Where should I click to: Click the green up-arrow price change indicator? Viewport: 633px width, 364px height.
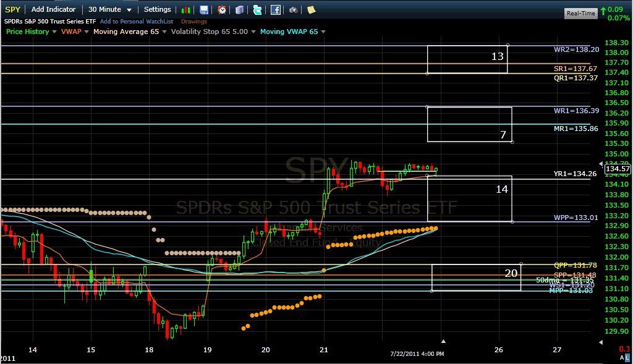[x=603, y=11]
